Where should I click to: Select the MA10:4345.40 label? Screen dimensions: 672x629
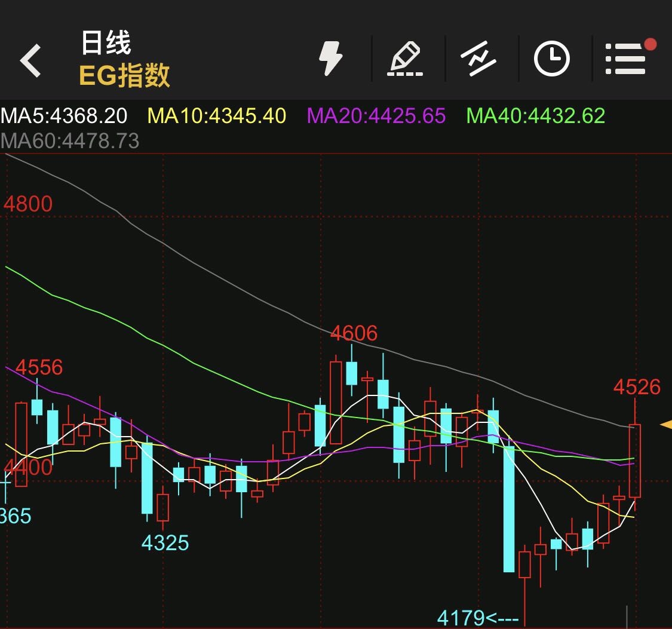[217, 116]
